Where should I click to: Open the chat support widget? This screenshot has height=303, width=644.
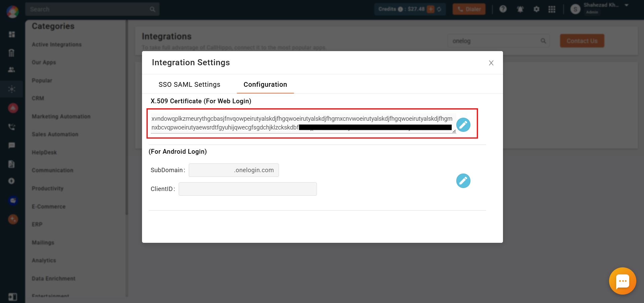(623, 281)
